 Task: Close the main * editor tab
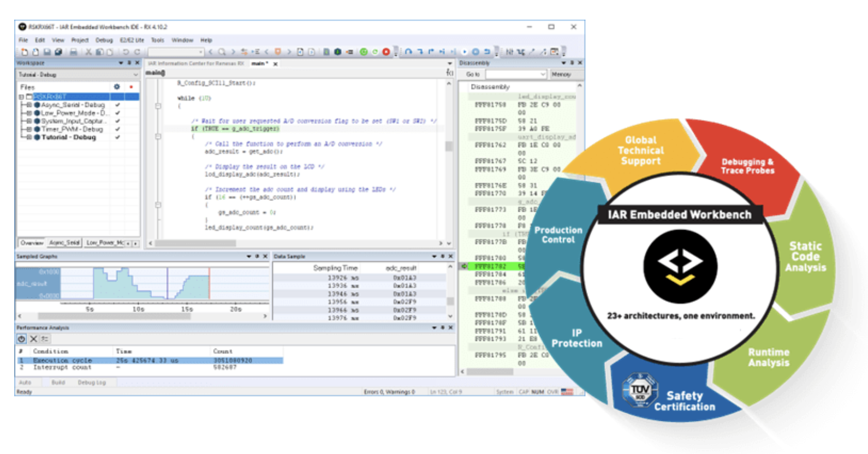(x=275, y=64)
